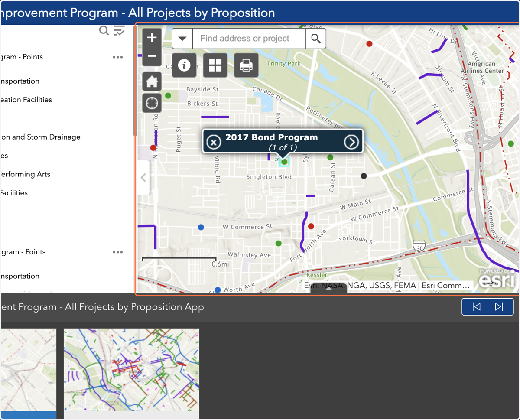Click red point near Trinity Park

[x=370, y=43]
